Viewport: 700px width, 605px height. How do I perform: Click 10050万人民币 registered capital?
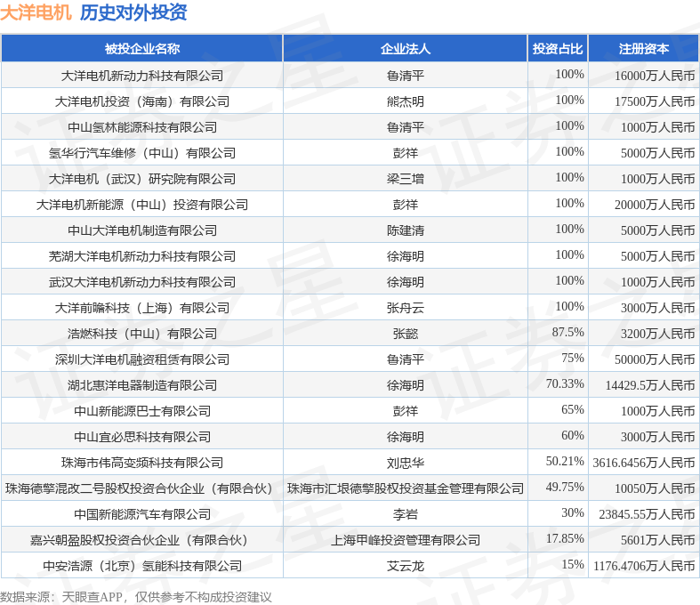click(655, 489)
